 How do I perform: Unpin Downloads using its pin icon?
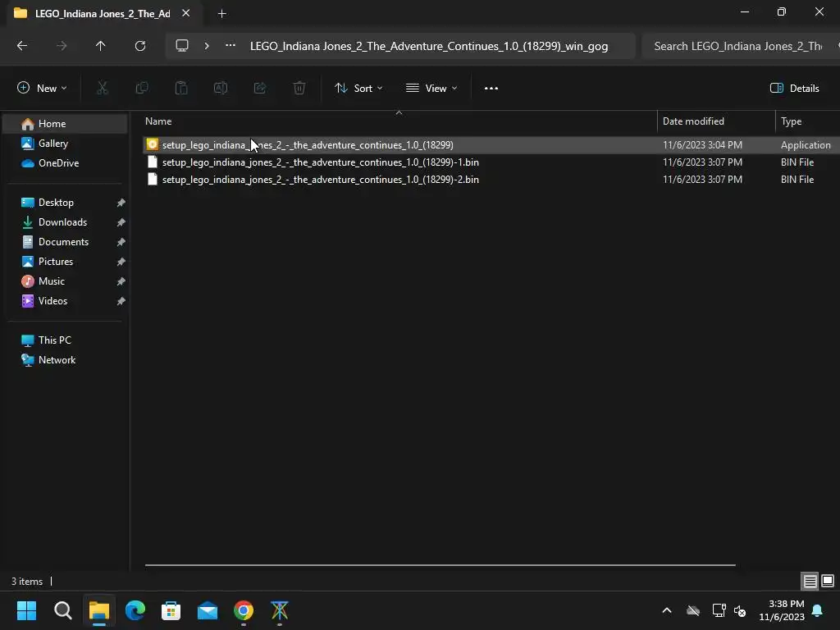[121, 222]
